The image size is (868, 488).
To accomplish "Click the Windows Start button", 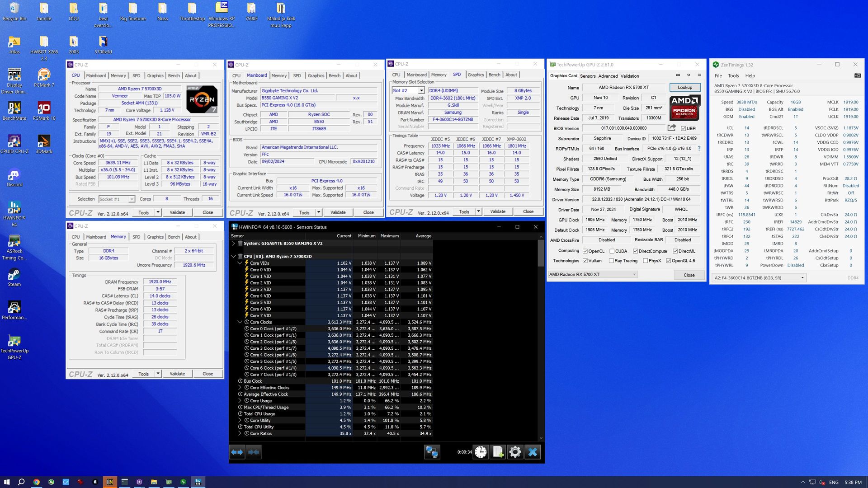I will pyautogui.click(x=7, y=482).
